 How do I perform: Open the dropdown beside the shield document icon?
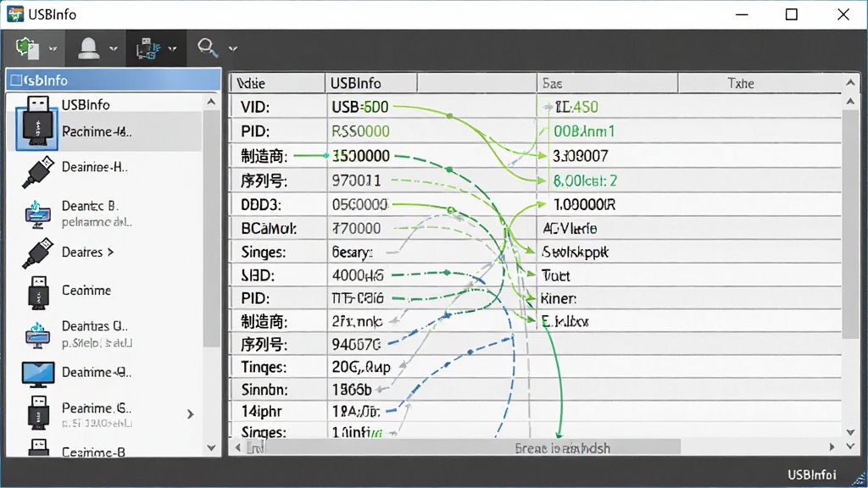(53, 48)
